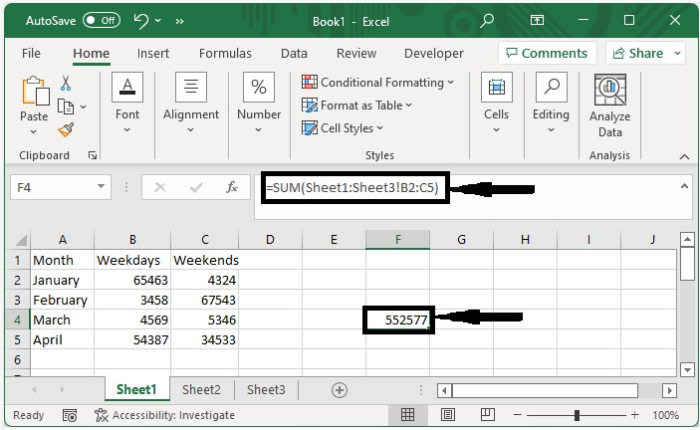700x430 pixels.
Task: Click the Copy icon
Action: coord(66,107)
